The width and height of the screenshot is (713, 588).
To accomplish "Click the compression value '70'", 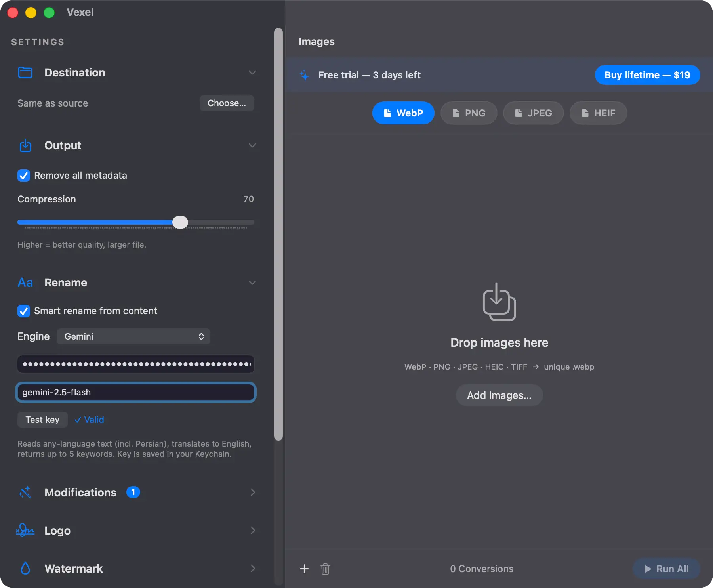I will [x=248, y=199].
